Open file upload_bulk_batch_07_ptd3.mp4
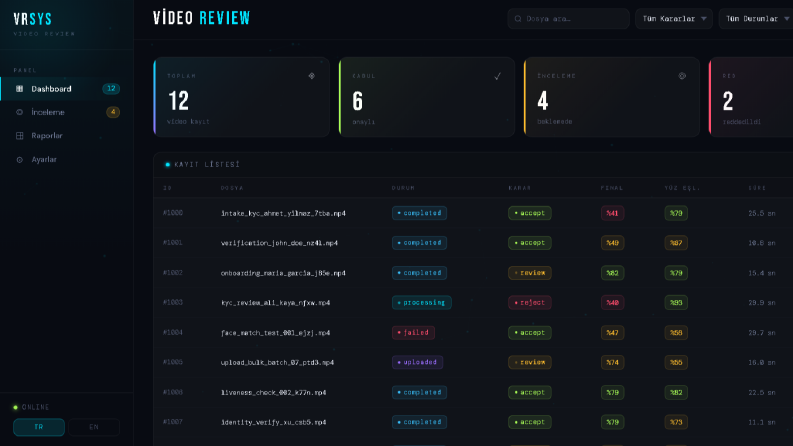This screenshot has width=793, height=446. coord(277,363)
